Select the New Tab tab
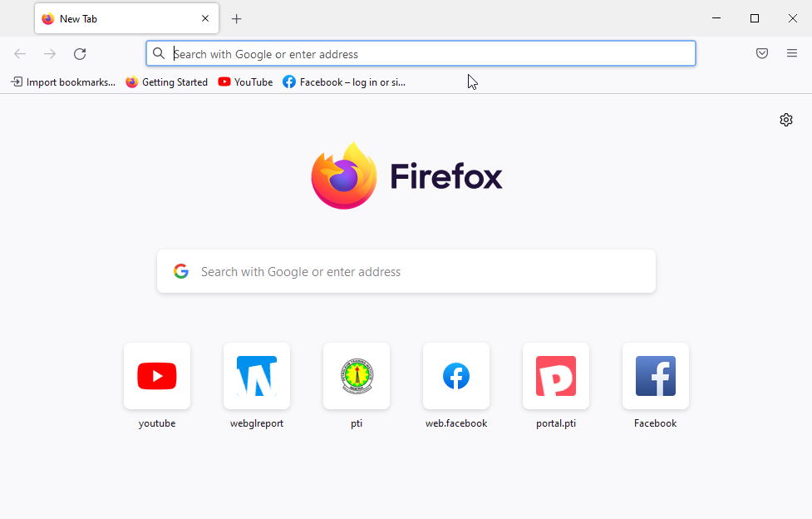This screenshot has height=519, width=812. tap(126, 18)
